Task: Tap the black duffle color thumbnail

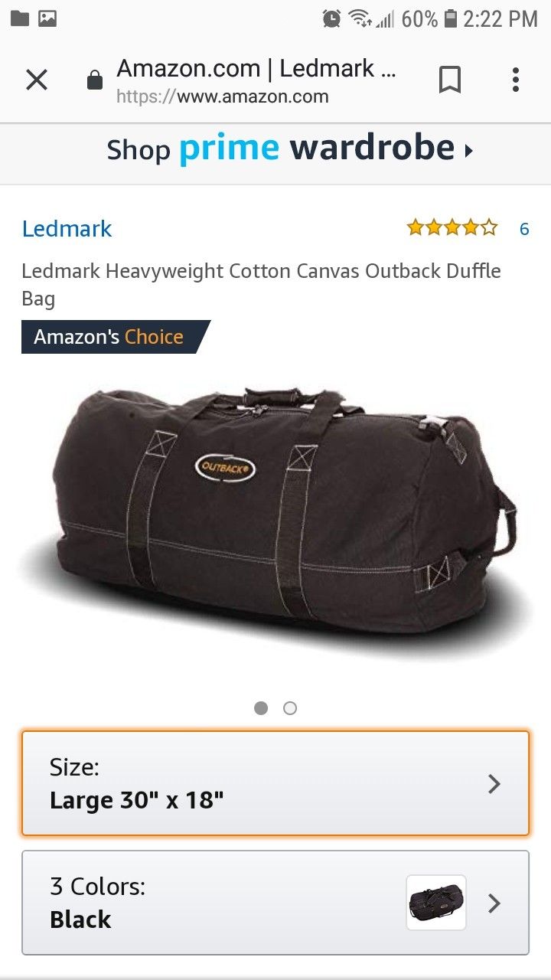Action: pos(436,903)
